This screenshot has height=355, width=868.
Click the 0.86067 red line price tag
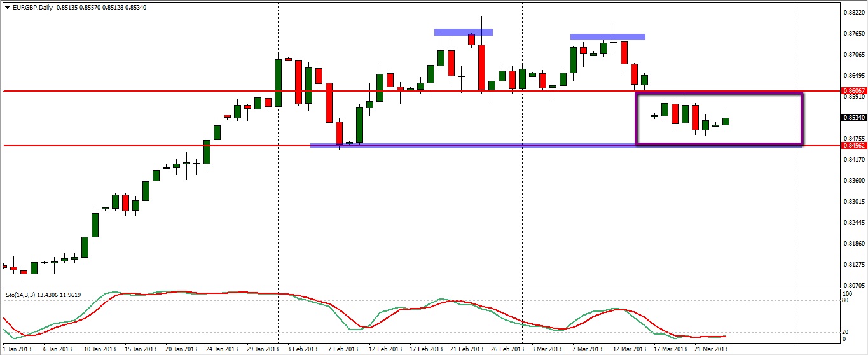click(853, 91)
